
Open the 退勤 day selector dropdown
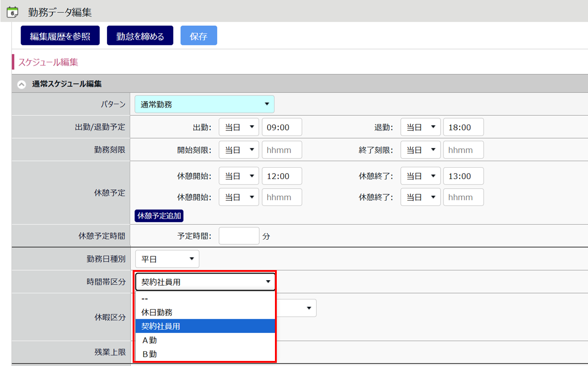[420, 127]
